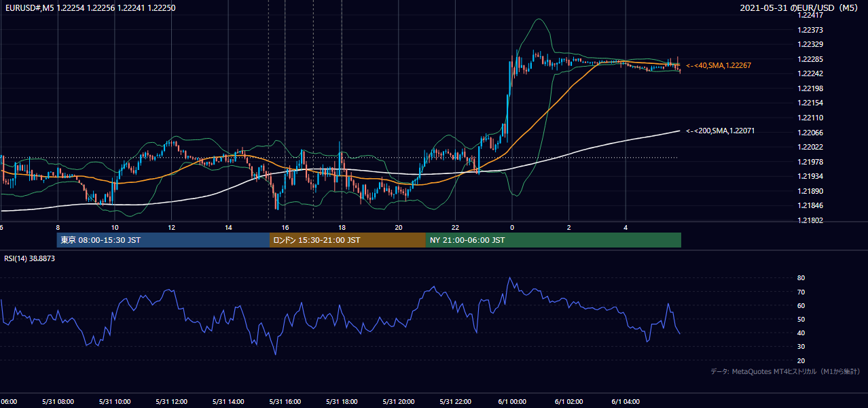Click the RSI(14) 38.8873 indicator label
The width and height of the screenshot is (868, 408).
[30, 258]
